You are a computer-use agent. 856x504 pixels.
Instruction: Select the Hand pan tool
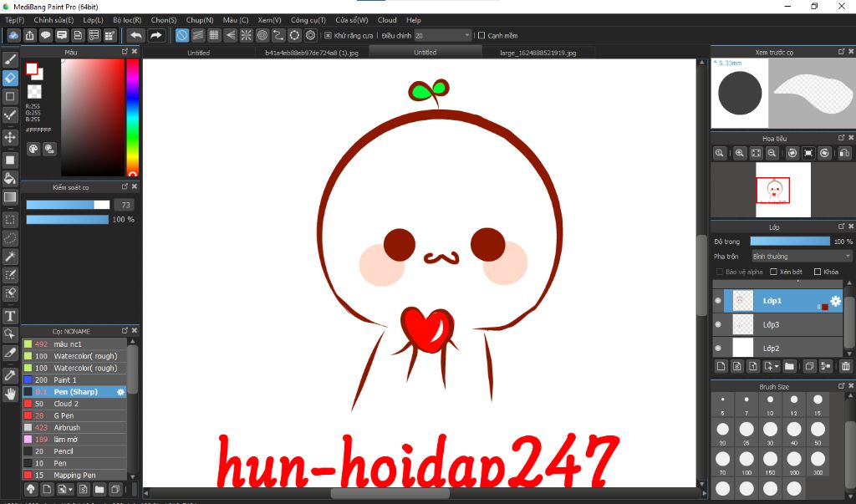pyautogui.click(x=10, y=394)
